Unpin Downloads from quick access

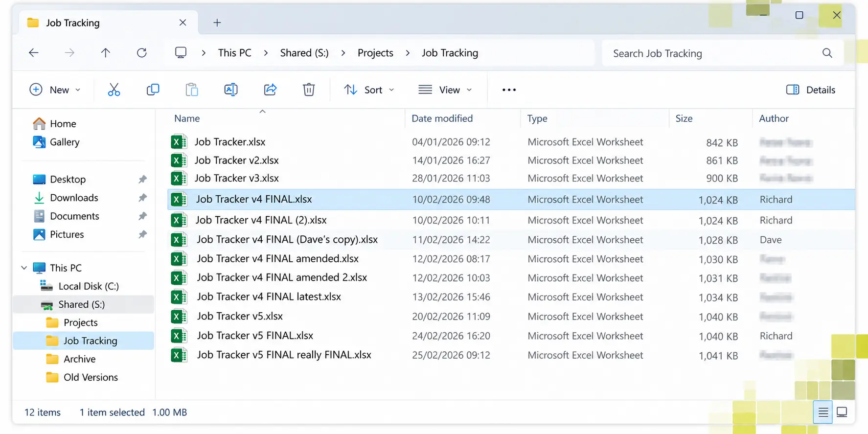click(142, 198)
